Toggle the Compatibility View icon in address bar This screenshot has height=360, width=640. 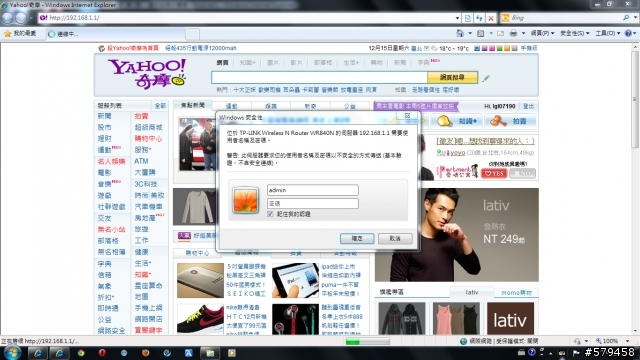pyautogui.click(x=468, y=18)
